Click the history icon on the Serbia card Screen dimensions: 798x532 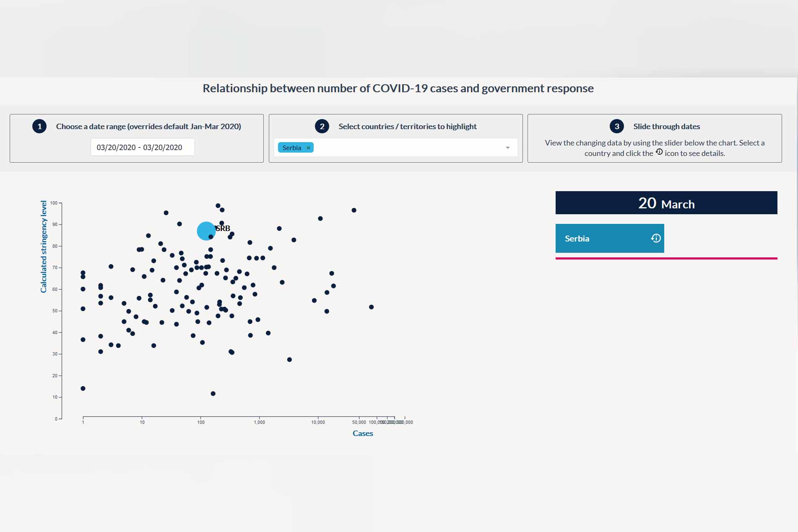pos(656,238)
